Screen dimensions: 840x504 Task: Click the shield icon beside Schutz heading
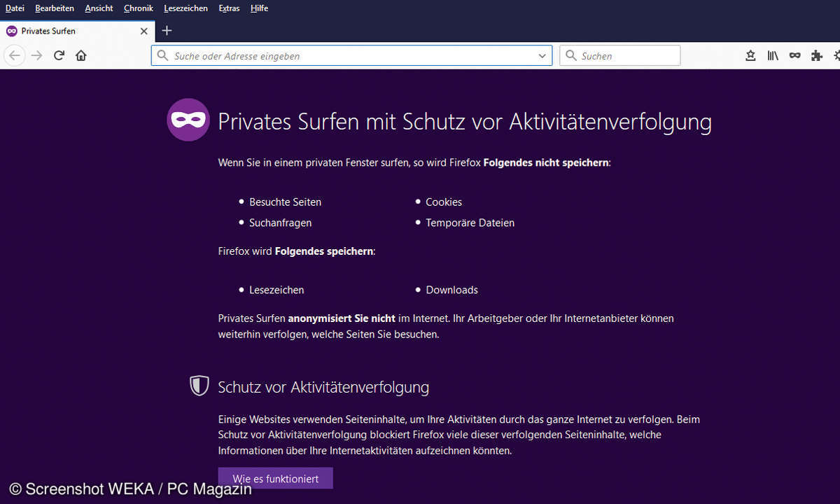click(x=199, y=386)
